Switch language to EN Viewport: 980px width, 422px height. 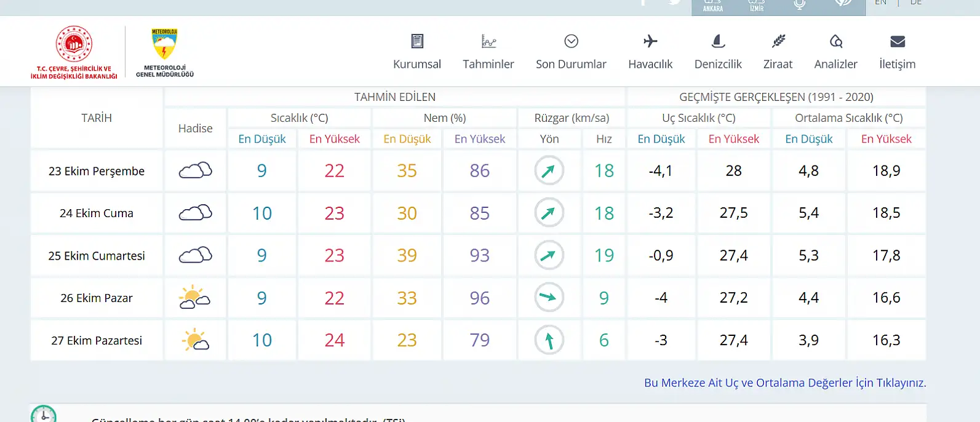pos(881,3)
